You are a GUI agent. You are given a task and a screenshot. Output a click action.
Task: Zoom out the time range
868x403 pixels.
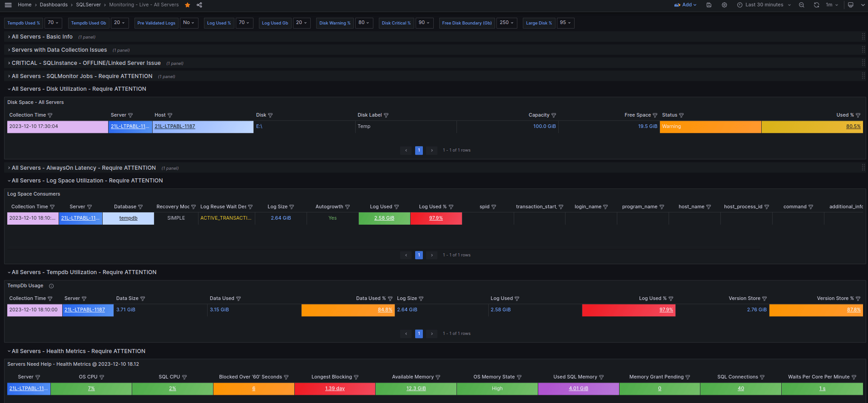point(802,5)
